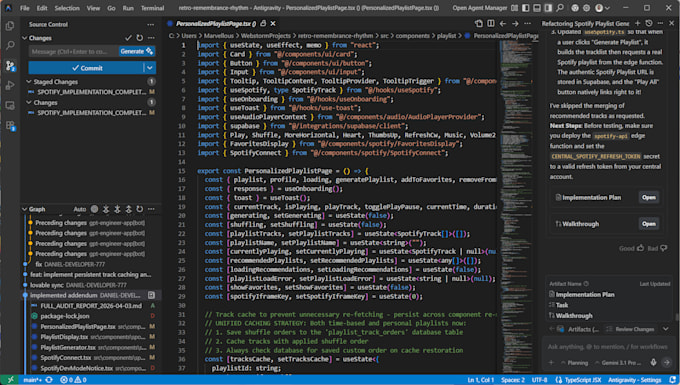Toggle Auto mode in Graph section
Image resolution: width=680 pixels, height=385 pixels.
click(x=79, y=209)
